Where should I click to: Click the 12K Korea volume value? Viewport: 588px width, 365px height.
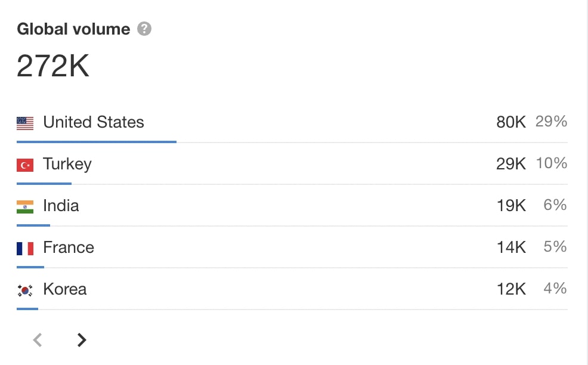511,289
